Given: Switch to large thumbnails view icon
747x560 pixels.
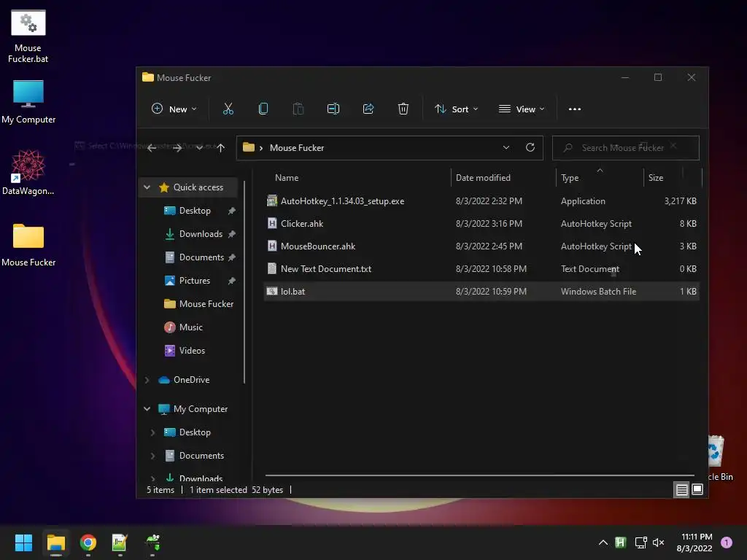Looking at the screenshot, I should pos(697,489).
